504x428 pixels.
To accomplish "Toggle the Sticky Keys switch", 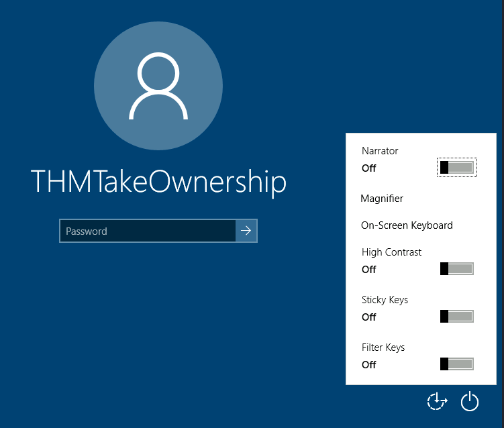I will tap(457, 316).
